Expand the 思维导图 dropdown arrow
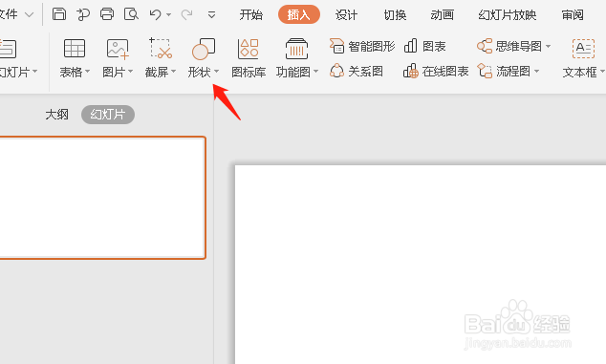The image size is (606, 364). pyautogui.click(x=548, y=47)
